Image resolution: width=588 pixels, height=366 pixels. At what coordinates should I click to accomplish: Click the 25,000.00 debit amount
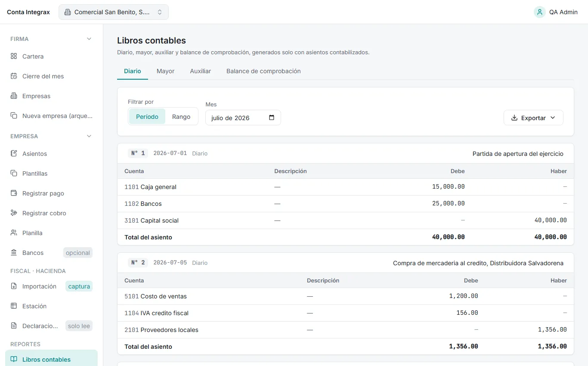(449, 204)
